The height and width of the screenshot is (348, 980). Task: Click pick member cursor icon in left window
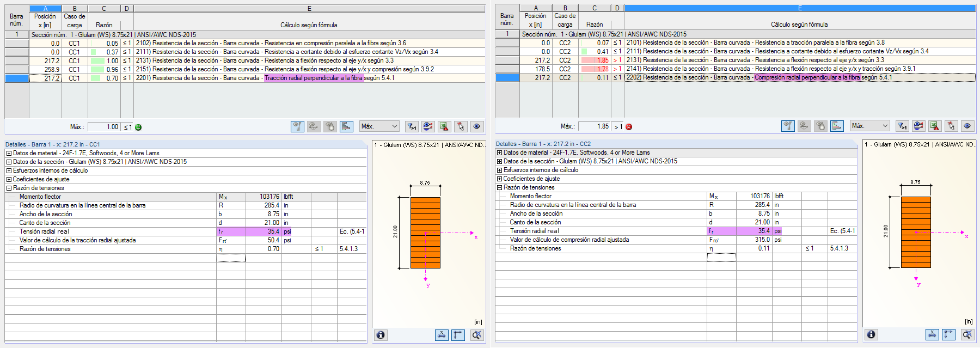pyautogui.click(x=461, y=126)
